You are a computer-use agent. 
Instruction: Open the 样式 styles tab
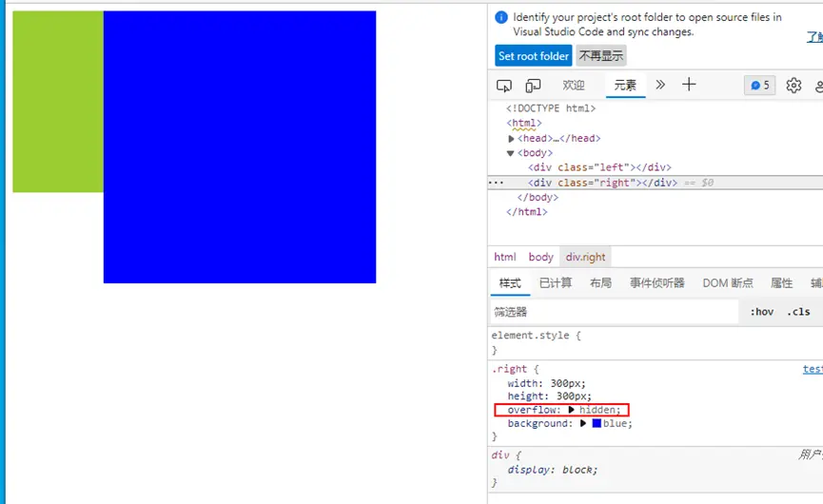click(x=510, y=283)
